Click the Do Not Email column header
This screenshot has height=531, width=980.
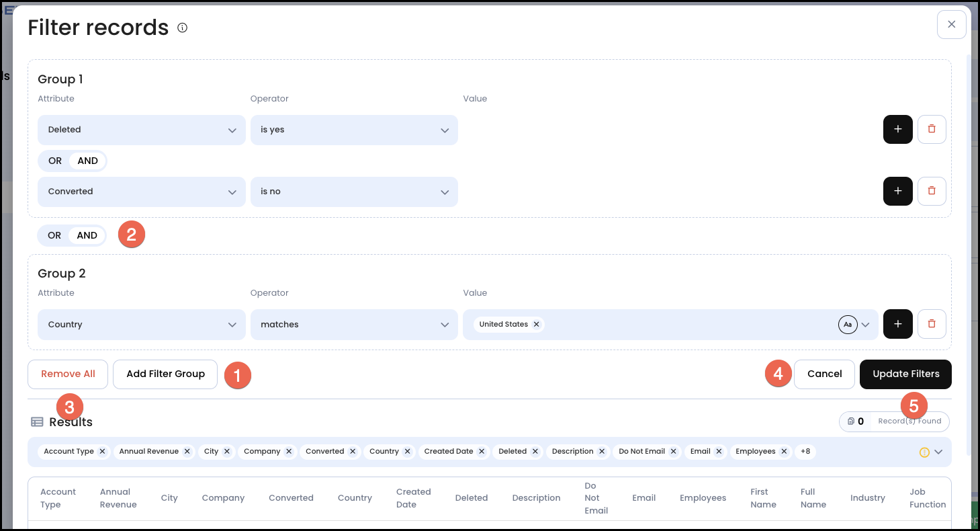(596, 498)
